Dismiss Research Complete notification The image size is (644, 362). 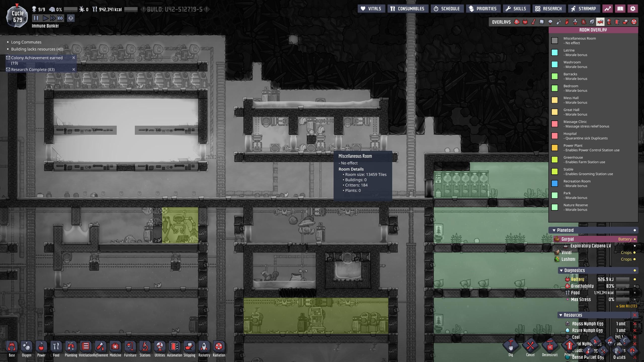pos(74,69)
